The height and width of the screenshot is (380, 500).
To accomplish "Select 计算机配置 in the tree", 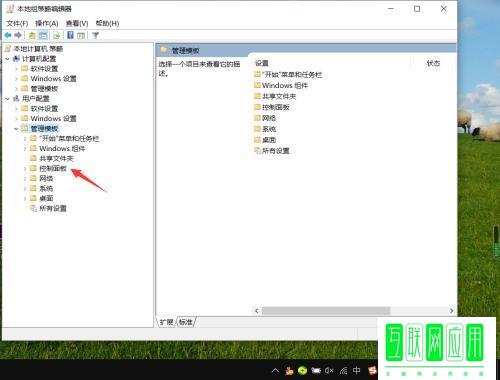I will coord(39,59).
